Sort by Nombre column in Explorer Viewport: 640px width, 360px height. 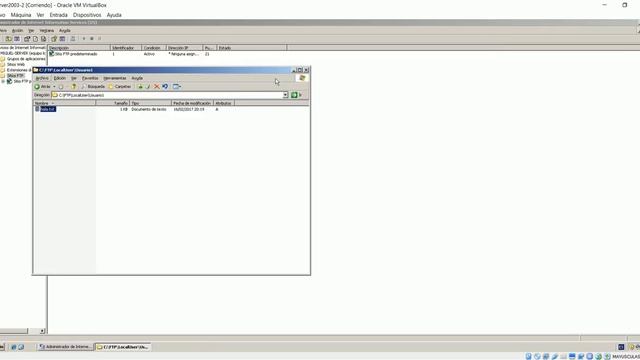pos(64,103)
